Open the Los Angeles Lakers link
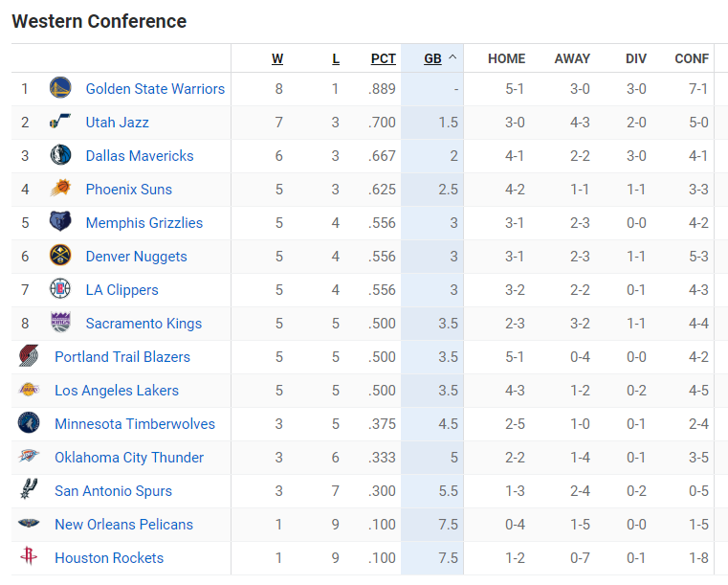The width and height of the screenshot is (728, 585). click(117, 391)
